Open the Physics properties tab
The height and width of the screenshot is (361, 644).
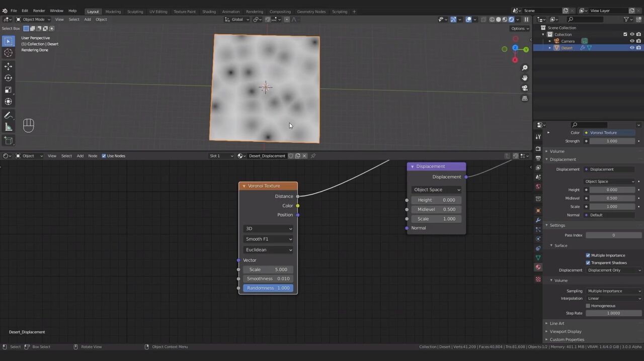point(538,239)
